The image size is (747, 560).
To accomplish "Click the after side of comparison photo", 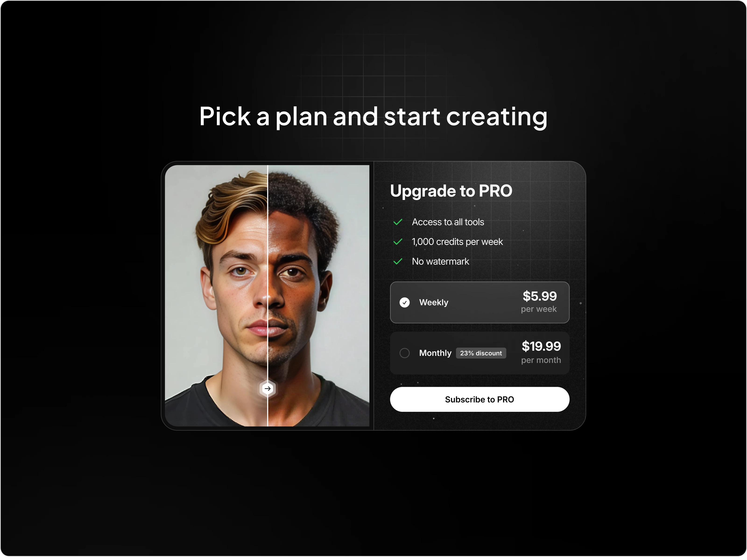I will click(x=319, y=296).
